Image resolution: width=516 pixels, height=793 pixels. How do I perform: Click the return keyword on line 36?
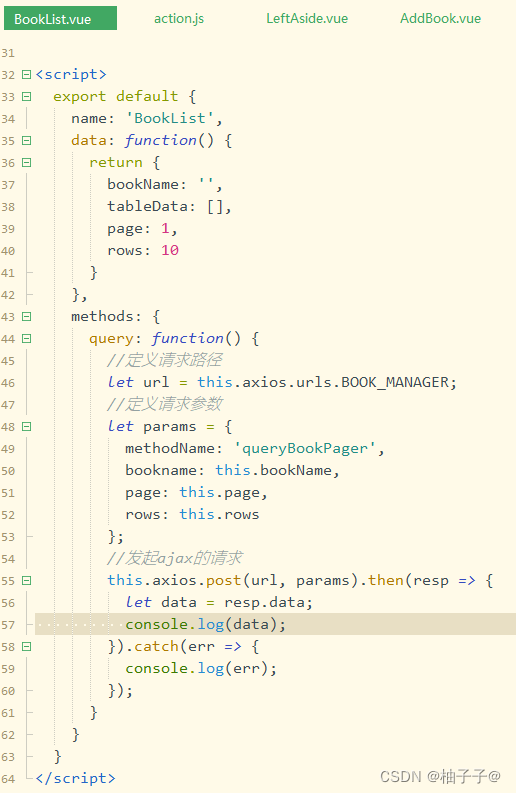click(116, 163)
